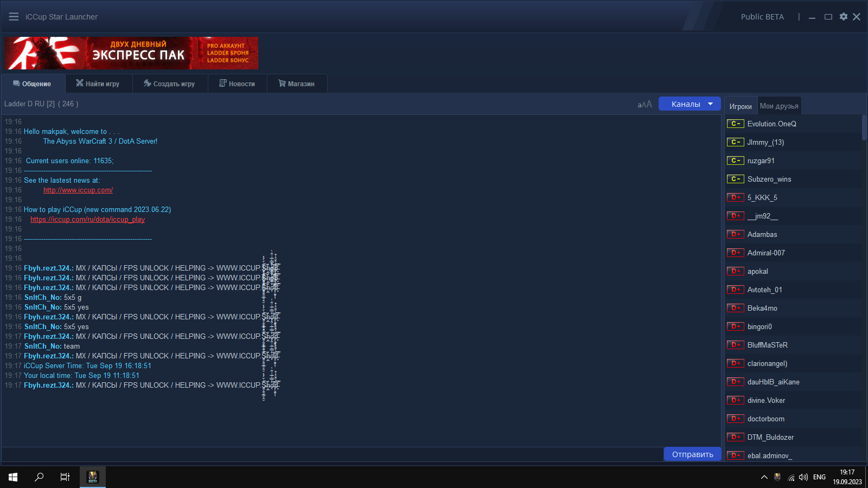Click rank badge next to Adambas
The image size is (868, 488).
(735, 234)
